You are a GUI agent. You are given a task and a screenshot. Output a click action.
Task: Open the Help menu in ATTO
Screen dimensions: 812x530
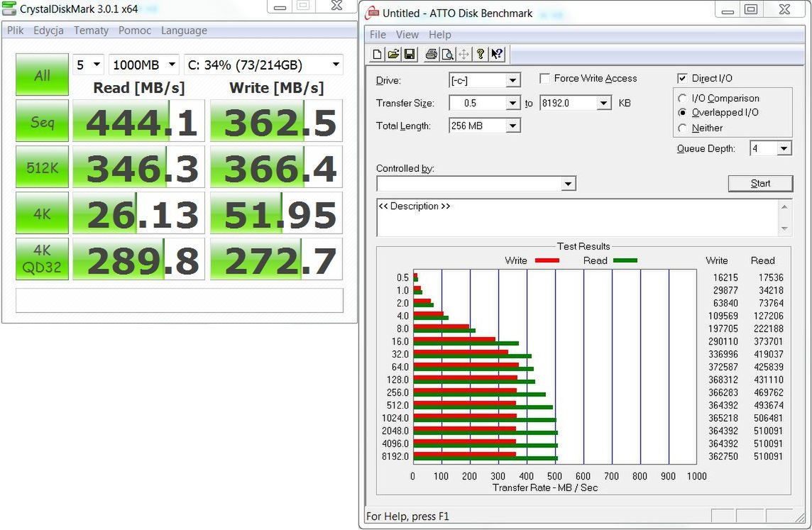click(x=439, y=35)
